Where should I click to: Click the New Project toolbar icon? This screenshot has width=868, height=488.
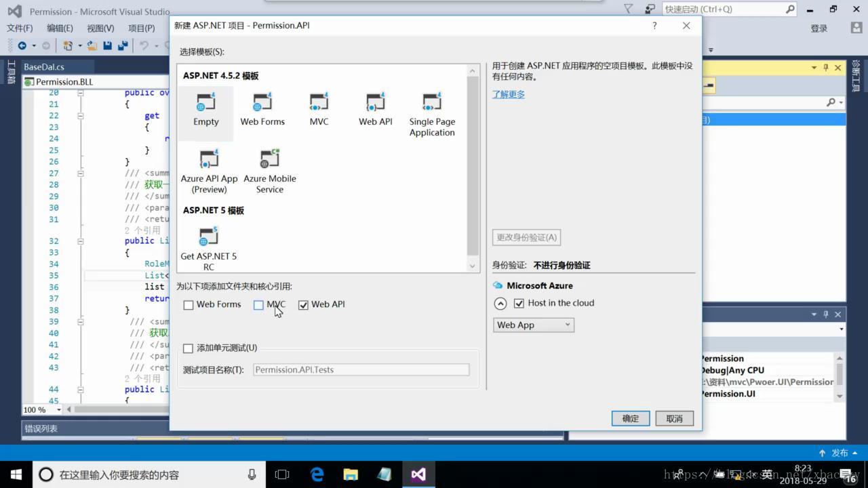[68, 45]
